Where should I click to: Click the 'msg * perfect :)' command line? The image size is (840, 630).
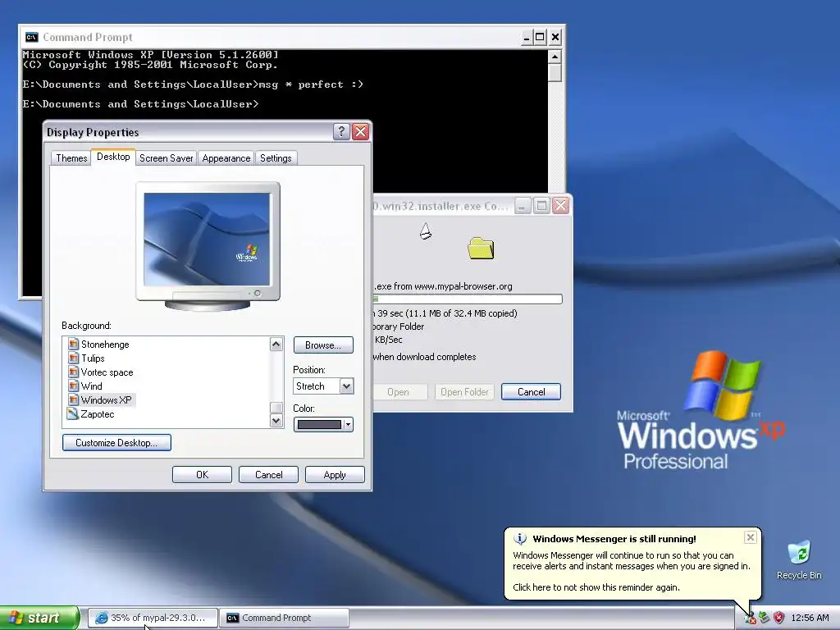311,84
